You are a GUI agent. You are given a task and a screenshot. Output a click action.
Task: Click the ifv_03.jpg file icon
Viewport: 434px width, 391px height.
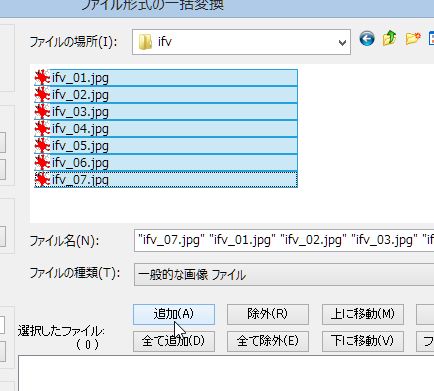(x=42, y=112)
